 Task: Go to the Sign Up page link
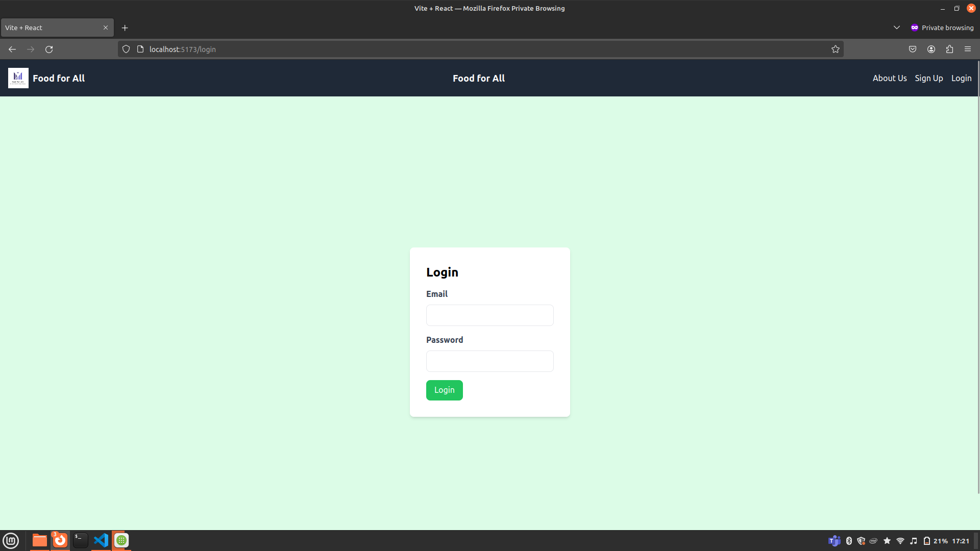tap(928, 78)
